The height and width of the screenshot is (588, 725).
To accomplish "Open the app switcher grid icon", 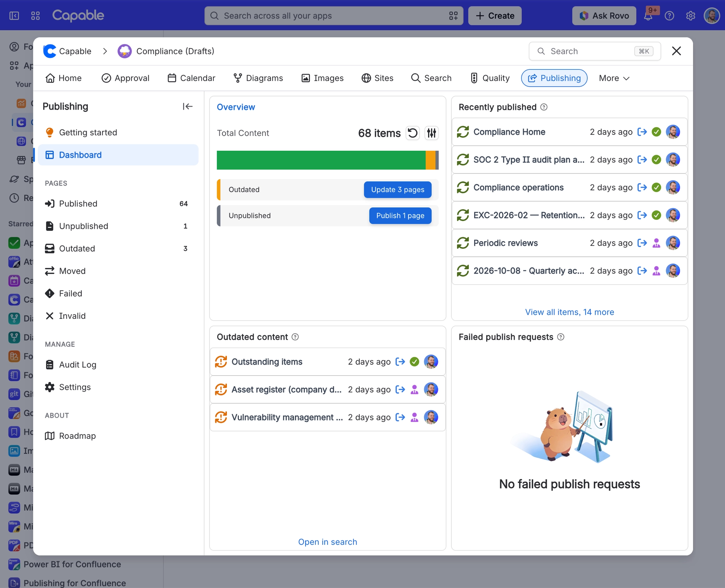I will click(x=35, y=16).
